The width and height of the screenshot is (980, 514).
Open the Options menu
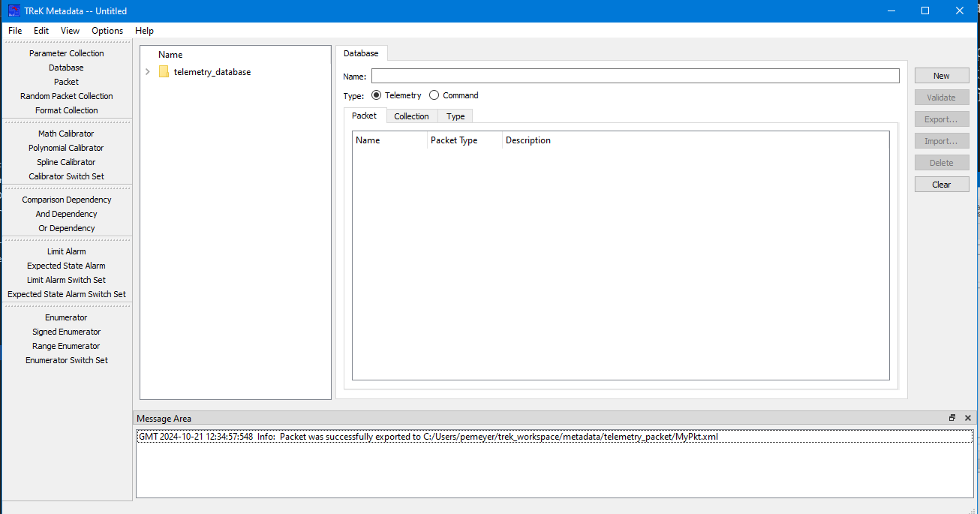[107, 31]
